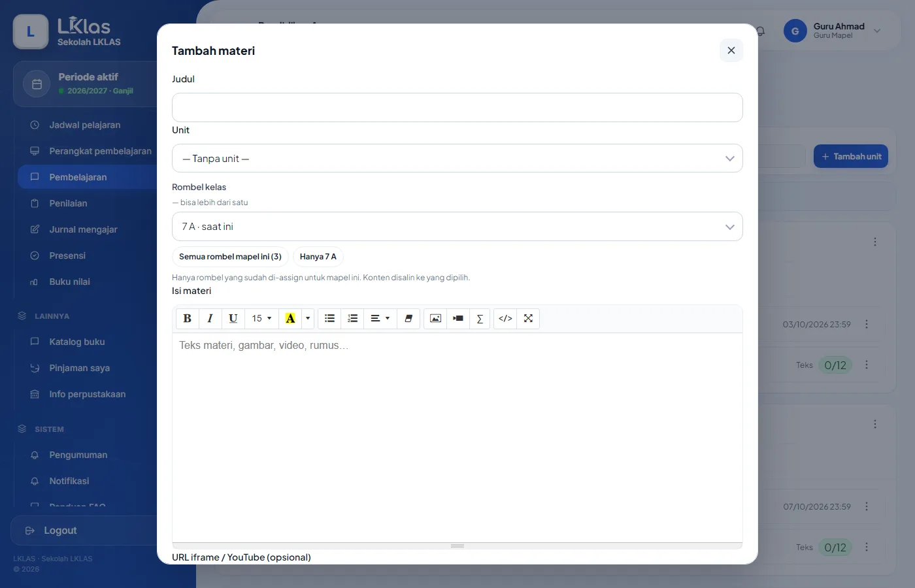
Task: Open the Rombel kelas 7 A selector
Action: pos(457,227)
